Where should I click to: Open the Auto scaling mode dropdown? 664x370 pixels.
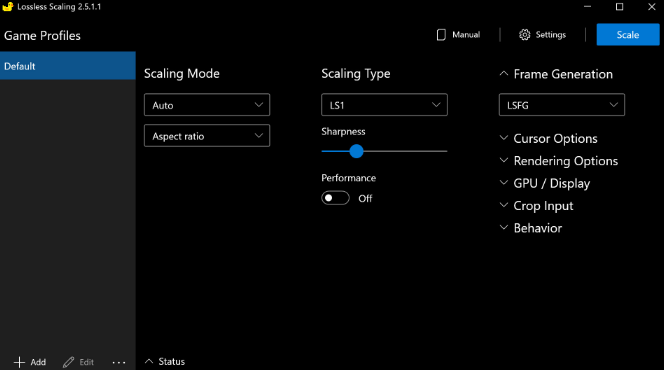(207, 105)
